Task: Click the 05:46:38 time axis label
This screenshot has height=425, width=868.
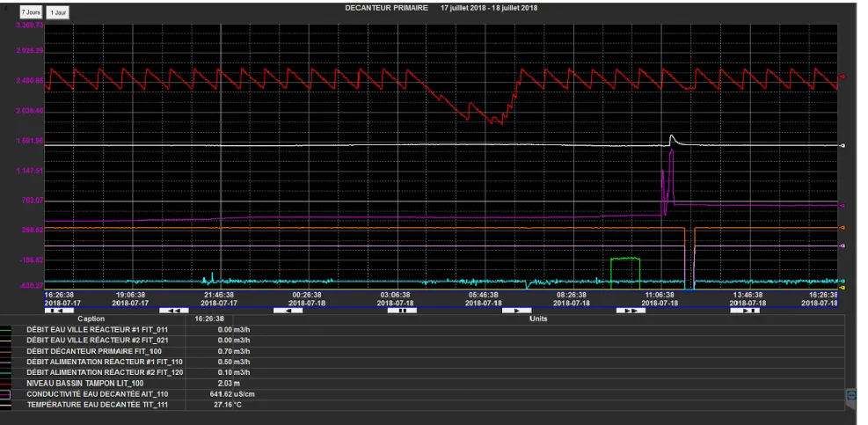Action: (484, 296)
